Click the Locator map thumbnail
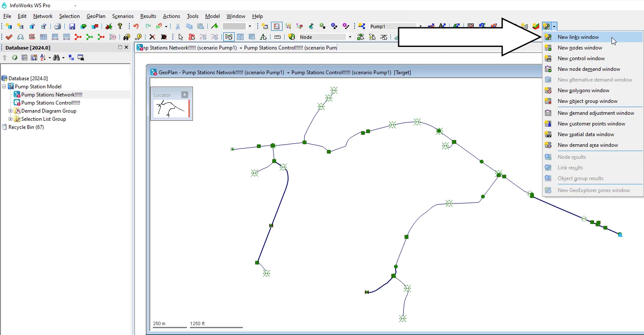 pyautogui.click(x=171, y=109)
